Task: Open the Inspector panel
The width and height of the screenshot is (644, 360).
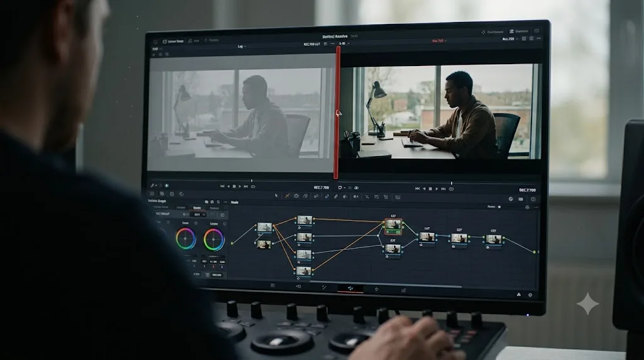Action: pos(519,31)
